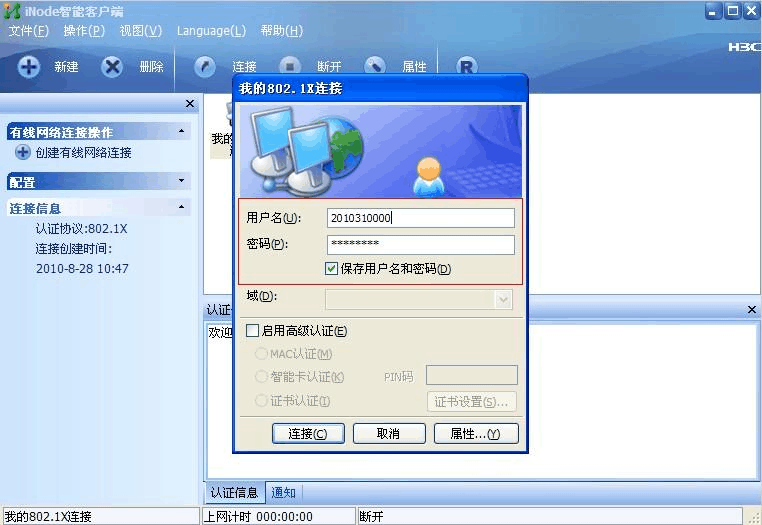Click the 断开 toolbar label
Screen dimensions: 762x525
pyautogui.click(x=329, y=67)
